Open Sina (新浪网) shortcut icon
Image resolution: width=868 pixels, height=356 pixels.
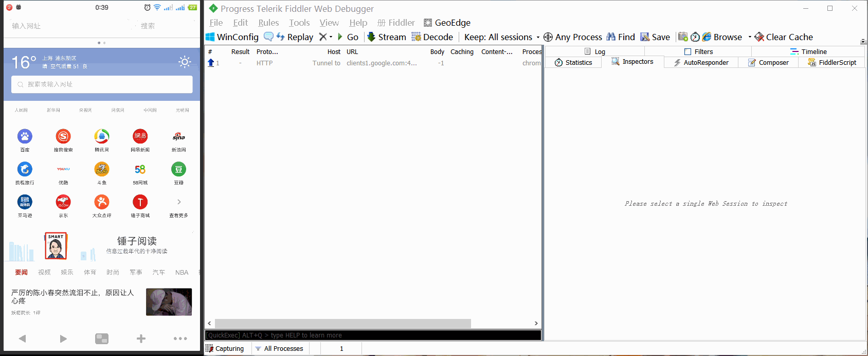pyautogui.click(x=178, y=136)
